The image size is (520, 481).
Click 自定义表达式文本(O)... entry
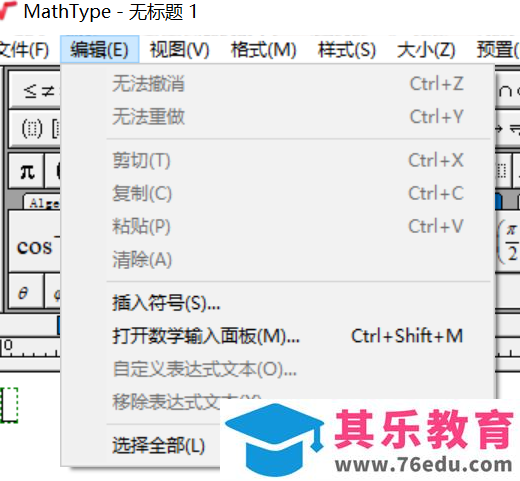point(278,369)
